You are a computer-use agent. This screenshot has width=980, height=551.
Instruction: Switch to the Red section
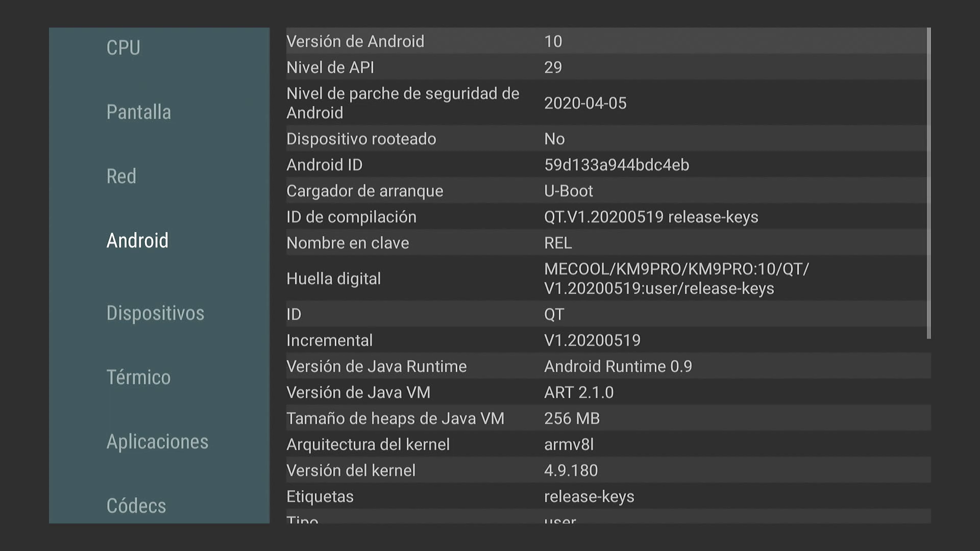tap(121, 177)
